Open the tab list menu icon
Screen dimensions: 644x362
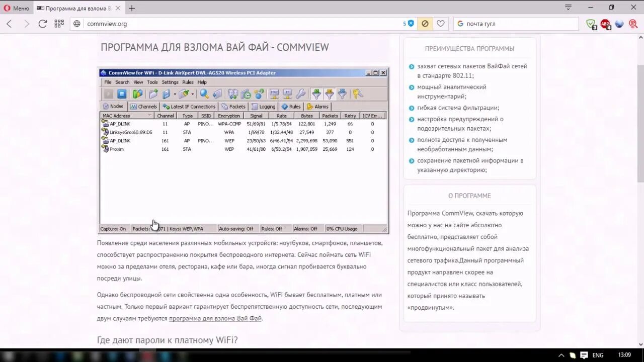568,8
